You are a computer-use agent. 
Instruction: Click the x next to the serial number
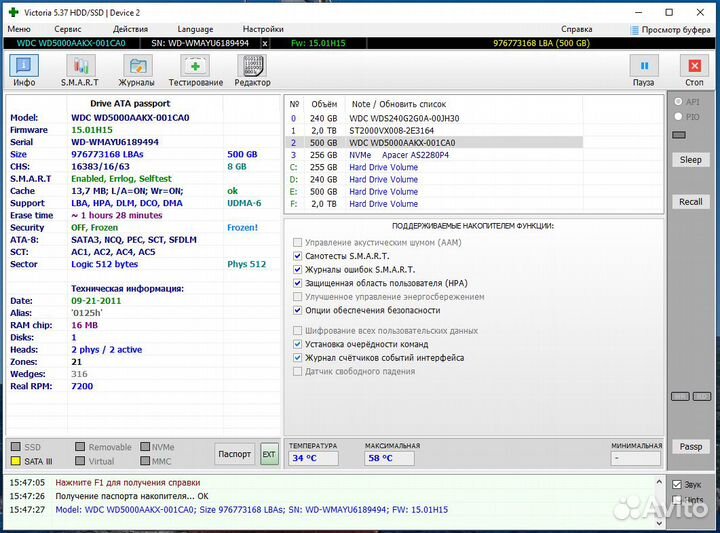point(265,44)
